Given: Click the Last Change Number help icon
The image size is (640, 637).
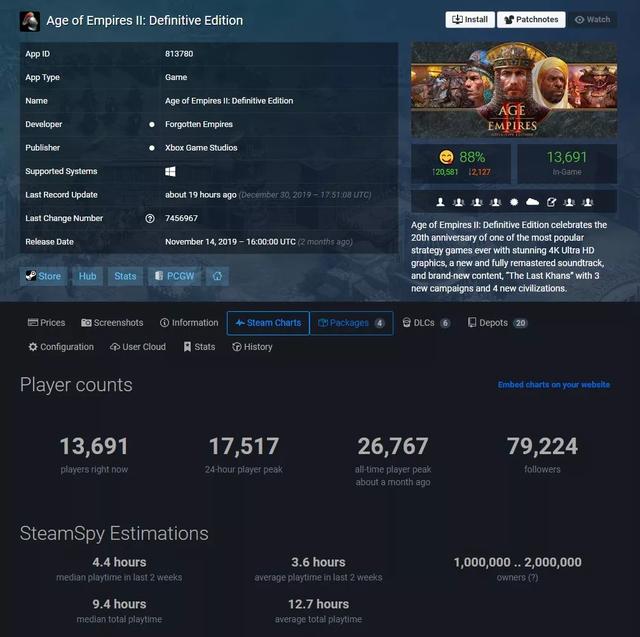Looking at the screenshot, I should click(150, 218).
